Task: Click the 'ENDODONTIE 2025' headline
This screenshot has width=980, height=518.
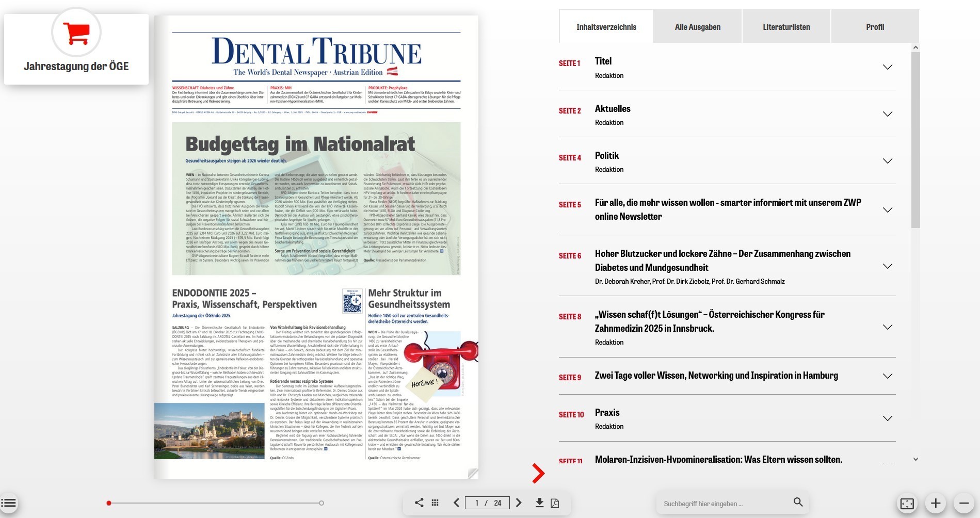Action: [245, 299]
